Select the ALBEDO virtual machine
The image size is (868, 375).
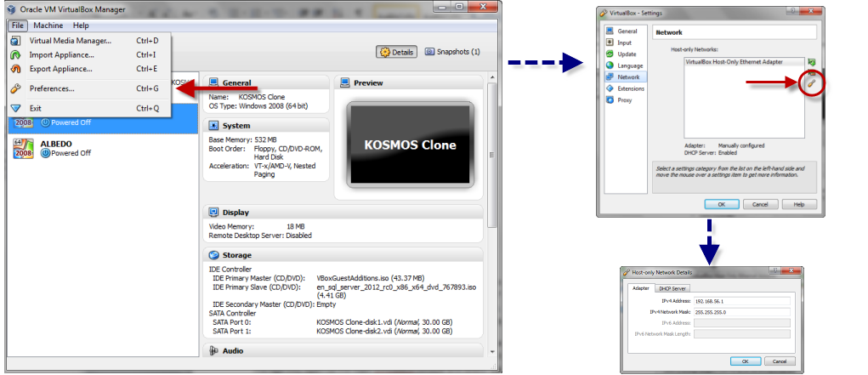tap(103, 149)
